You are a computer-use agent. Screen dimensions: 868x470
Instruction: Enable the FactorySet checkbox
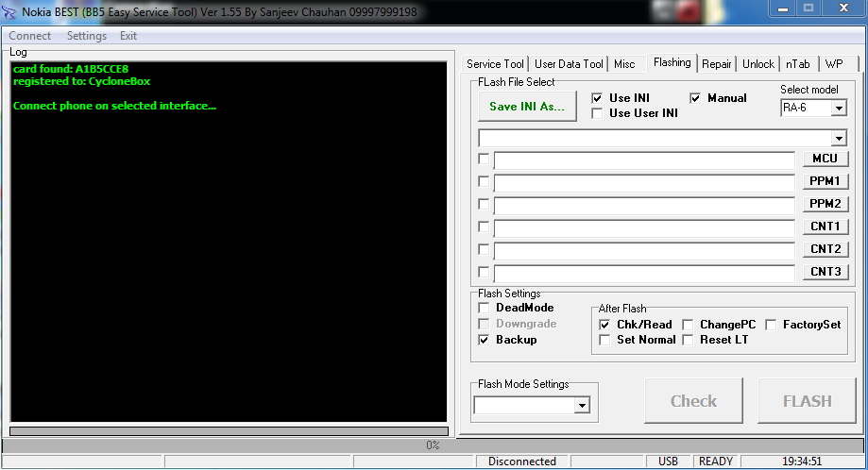pyautogui.click(x=771, y=325)
